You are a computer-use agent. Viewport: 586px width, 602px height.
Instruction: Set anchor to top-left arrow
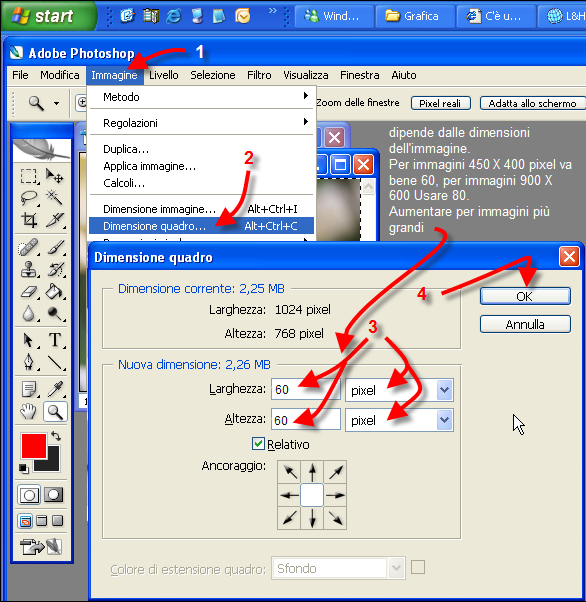pos(290,472)
